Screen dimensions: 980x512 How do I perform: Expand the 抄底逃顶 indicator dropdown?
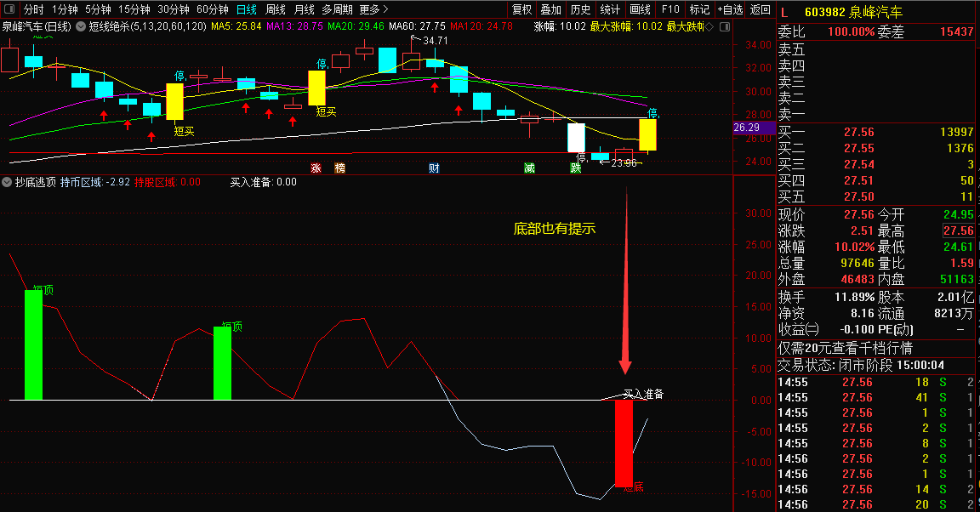tap(7, 183)
